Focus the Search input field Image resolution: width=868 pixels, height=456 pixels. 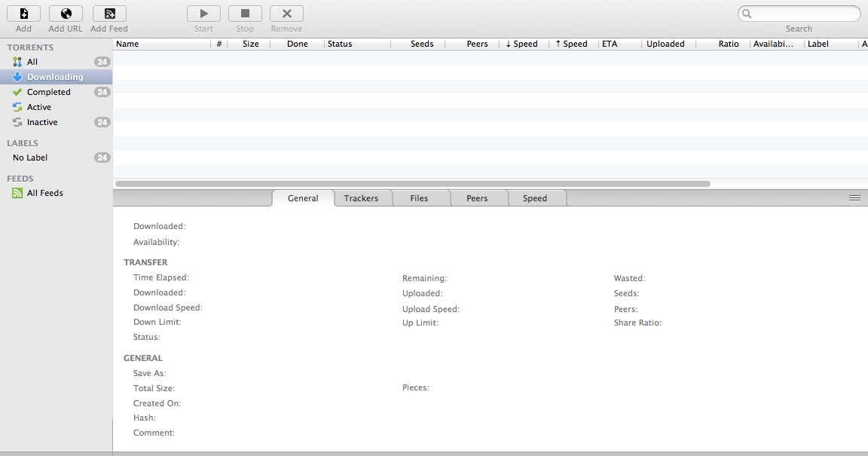(x=799, y=14)
